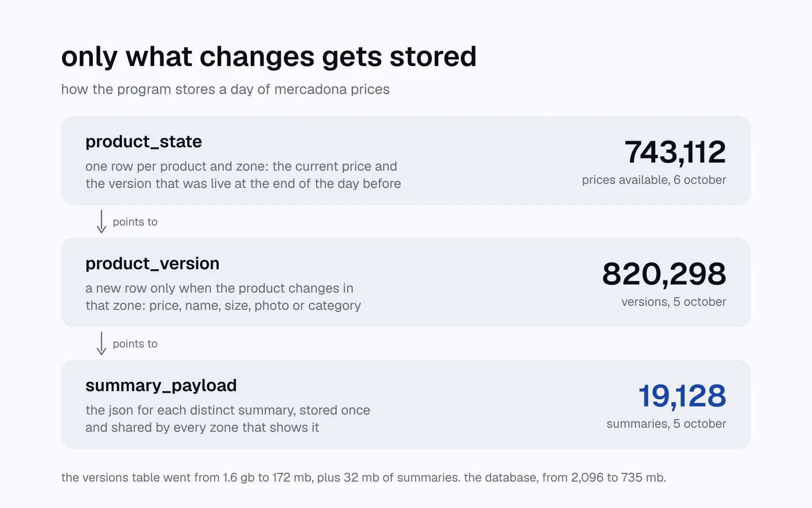Screen dimensions: 812x508
Task: Click 'summaries, 5 october' caption
Action: coord(666,424)
